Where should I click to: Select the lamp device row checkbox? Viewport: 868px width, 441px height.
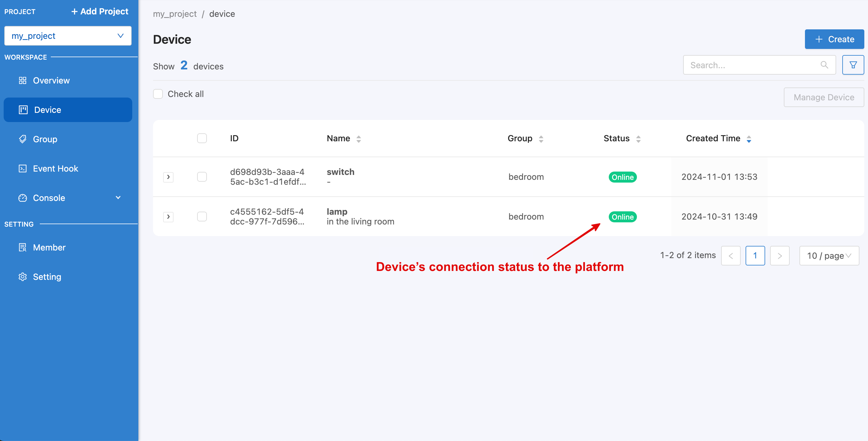[x=202, y=217]
